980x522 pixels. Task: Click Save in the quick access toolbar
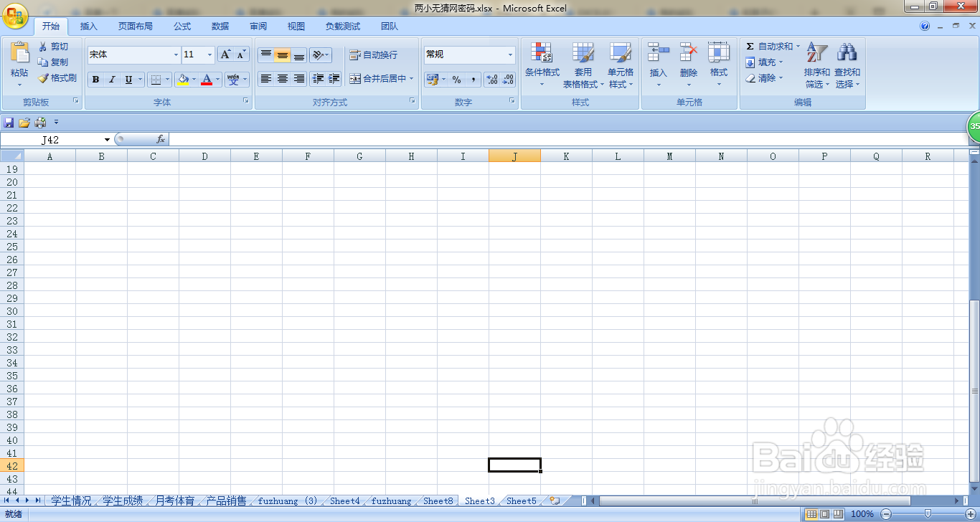9,123
